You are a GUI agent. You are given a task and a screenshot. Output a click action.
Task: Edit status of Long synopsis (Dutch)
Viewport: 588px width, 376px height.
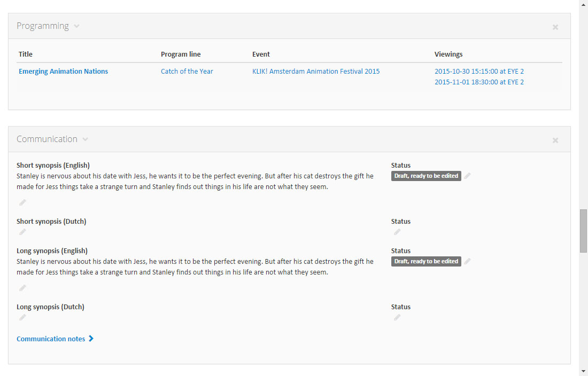click(397, 317)
